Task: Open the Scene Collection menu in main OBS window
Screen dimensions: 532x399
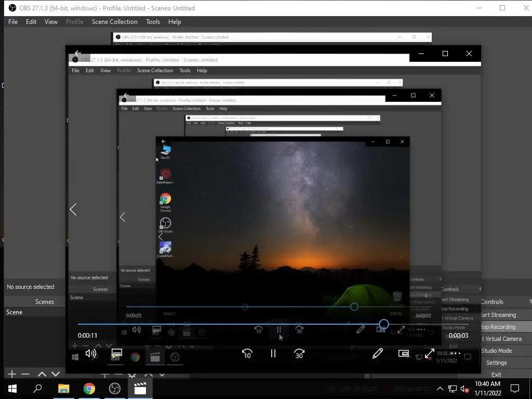Action: click(115, 22)
